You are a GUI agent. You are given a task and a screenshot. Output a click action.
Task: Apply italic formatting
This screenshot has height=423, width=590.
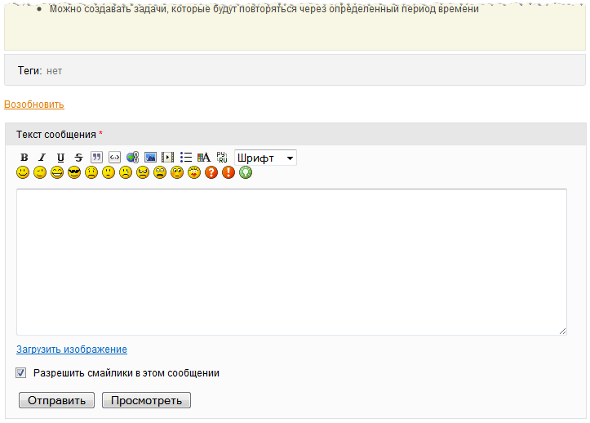42,157
